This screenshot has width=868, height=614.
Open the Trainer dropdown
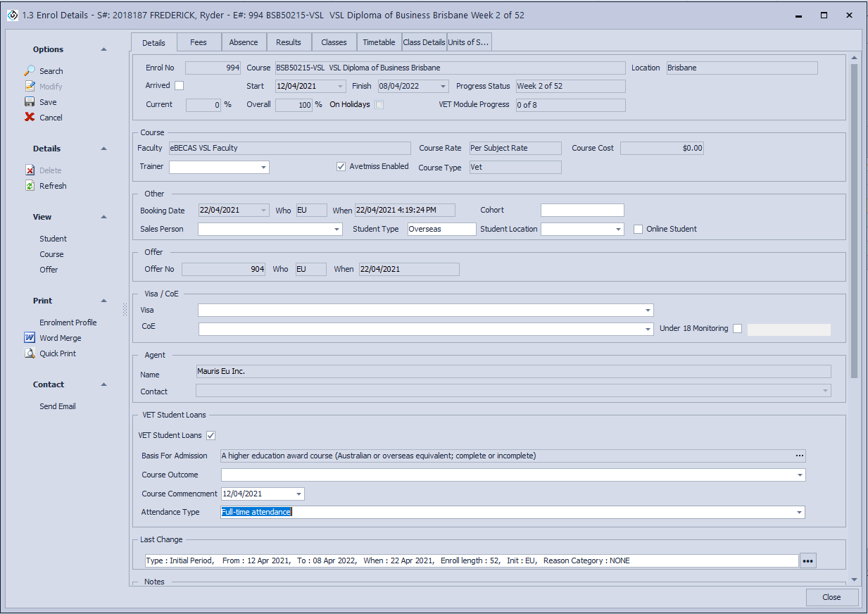(264, 168)
